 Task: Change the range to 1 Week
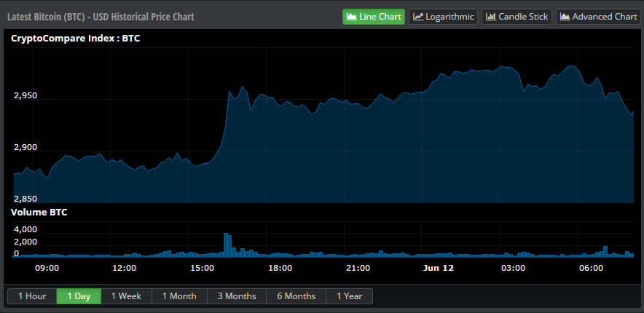[x=126, y=296]
